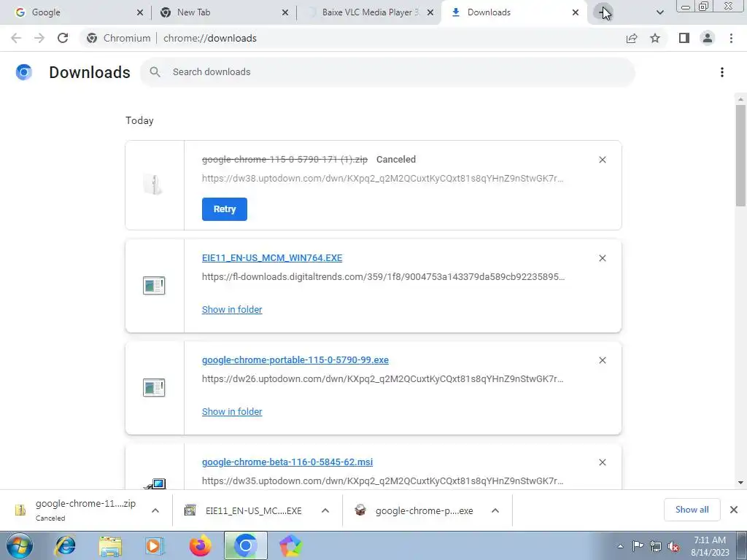Reload the downloads page
The width and height of the screenshot is (747, 560).
pyautogui.click(x=63, y=38)
